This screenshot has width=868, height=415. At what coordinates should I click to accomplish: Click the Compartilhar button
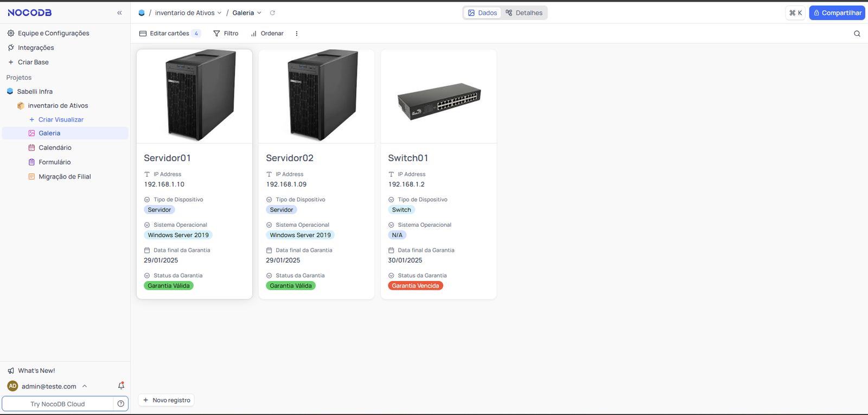tap(837, 13)
